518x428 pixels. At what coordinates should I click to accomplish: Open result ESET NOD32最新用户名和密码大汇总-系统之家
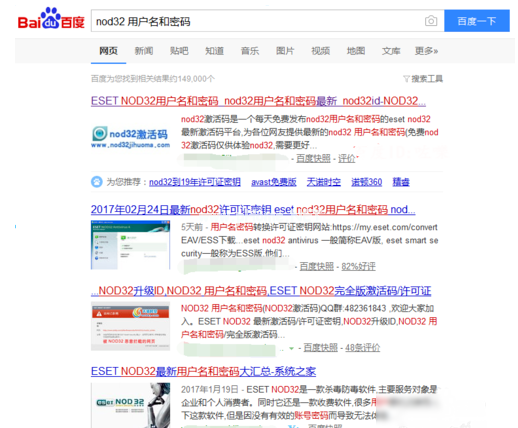[203, 371]
